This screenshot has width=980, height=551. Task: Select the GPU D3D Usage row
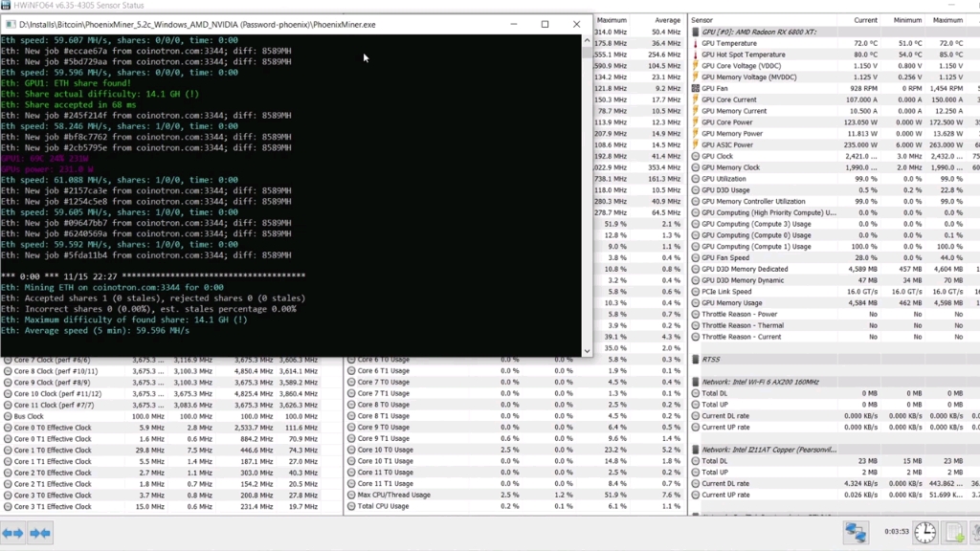point(835,190)
